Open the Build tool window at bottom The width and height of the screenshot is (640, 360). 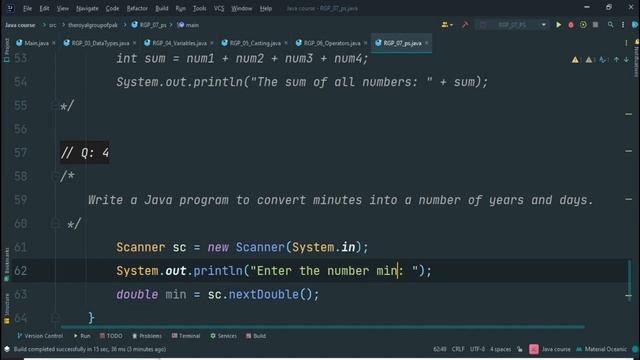click(256, 336)
